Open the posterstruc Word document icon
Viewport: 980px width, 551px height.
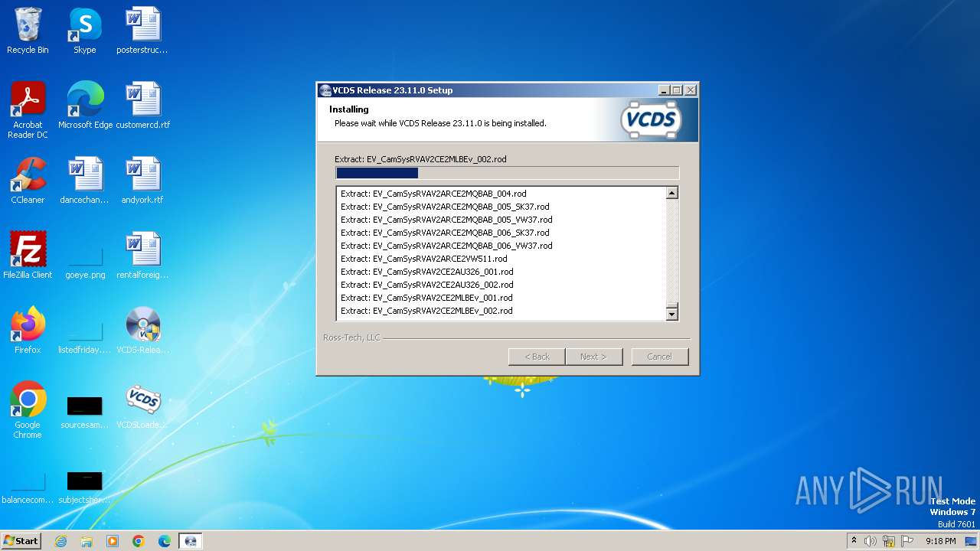[x=142, y=31]
